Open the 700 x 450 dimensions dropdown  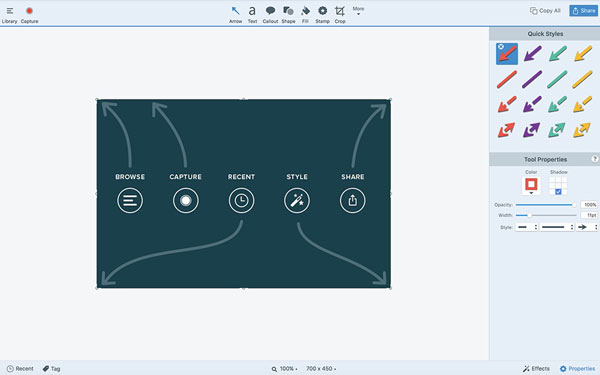coord(321,369)
